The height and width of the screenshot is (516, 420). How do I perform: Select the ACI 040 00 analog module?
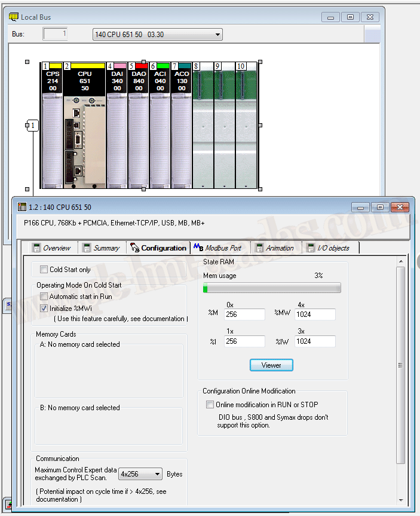[160, 126]
